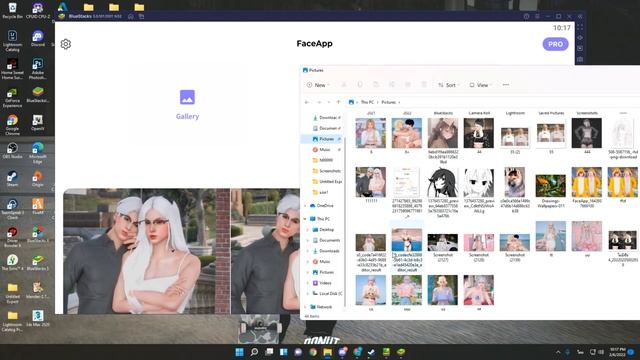Open Discord desktop shortcut
This screenshot has width=640, height=360.
(38, 38)
